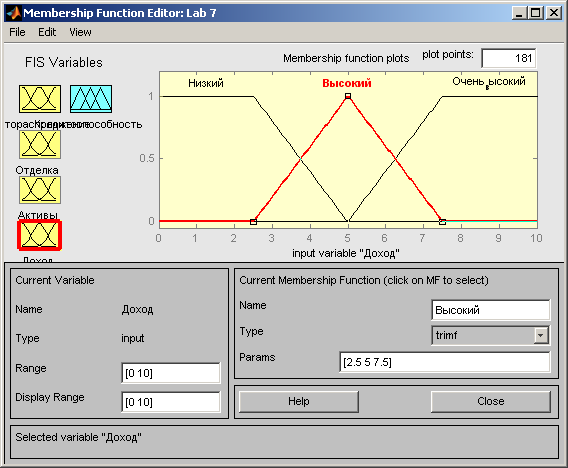Click the 'input variable "Доход"' axis label
Screen dimensions: 568x468
tap(346, 253)
